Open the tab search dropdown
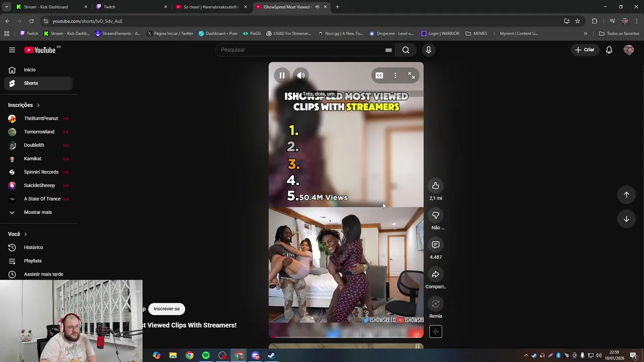 7,7
